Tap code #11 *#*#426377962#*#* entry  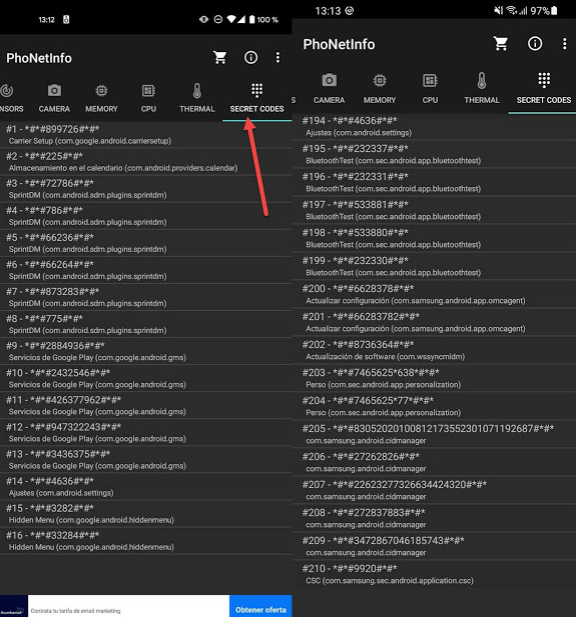(146, 406)
